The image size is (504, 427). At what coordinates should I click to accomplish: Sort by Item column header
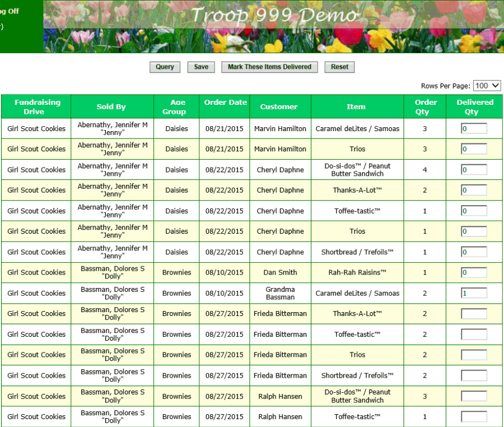coord(356,106)
